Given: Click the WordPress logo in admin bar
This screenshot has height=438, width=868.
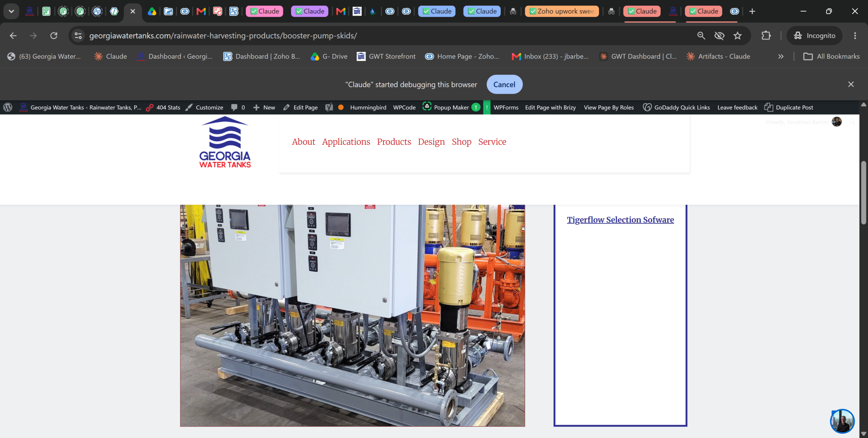Looking at the screenshot, I should (x=8, y=107).
